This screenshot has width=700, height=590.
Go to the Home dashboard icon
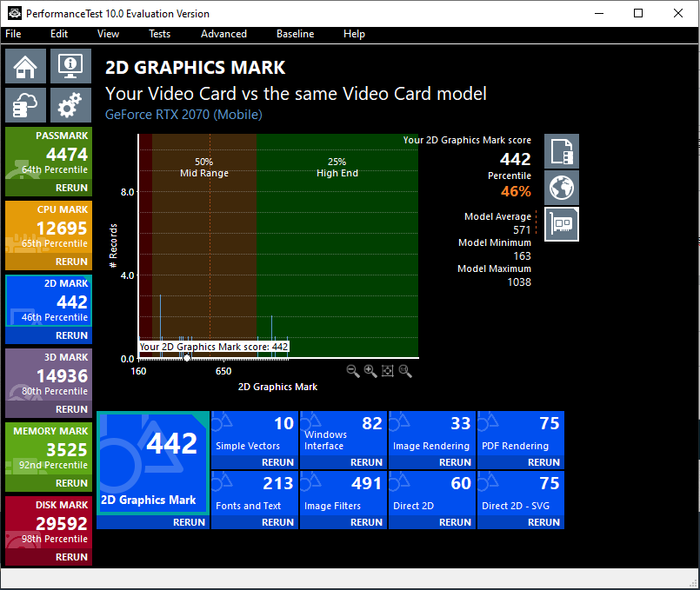(25, 66)
